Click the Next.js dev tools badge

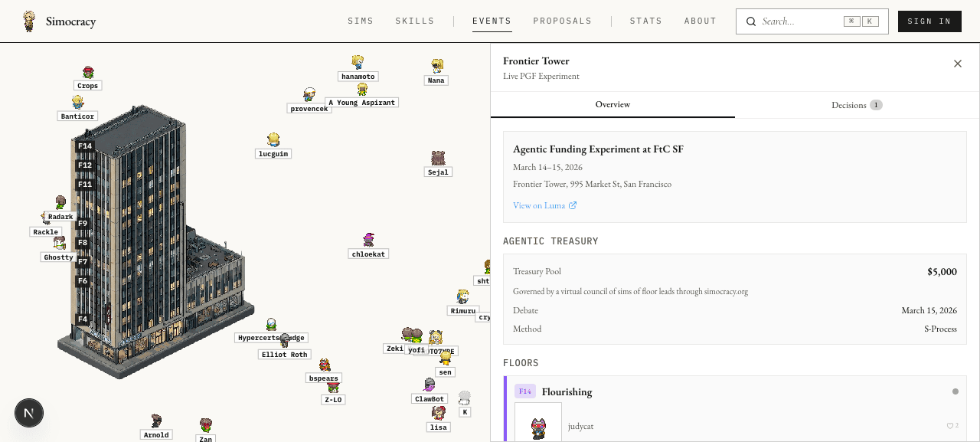pyautogui.click(x=29, y=414)
